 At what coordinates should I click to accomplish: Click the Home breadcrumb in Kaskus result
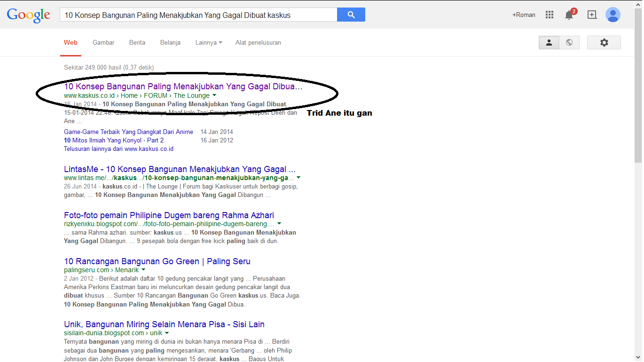[129, 95]
